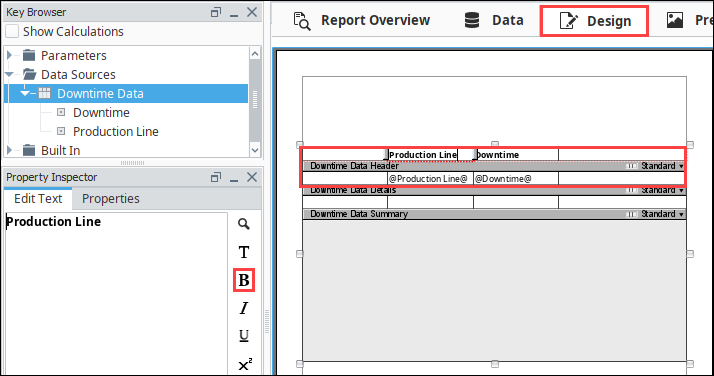The height and width of the screenshot is (376, 714).
Task: Select the Data Sources label in the tree
Action: (78, 75)
